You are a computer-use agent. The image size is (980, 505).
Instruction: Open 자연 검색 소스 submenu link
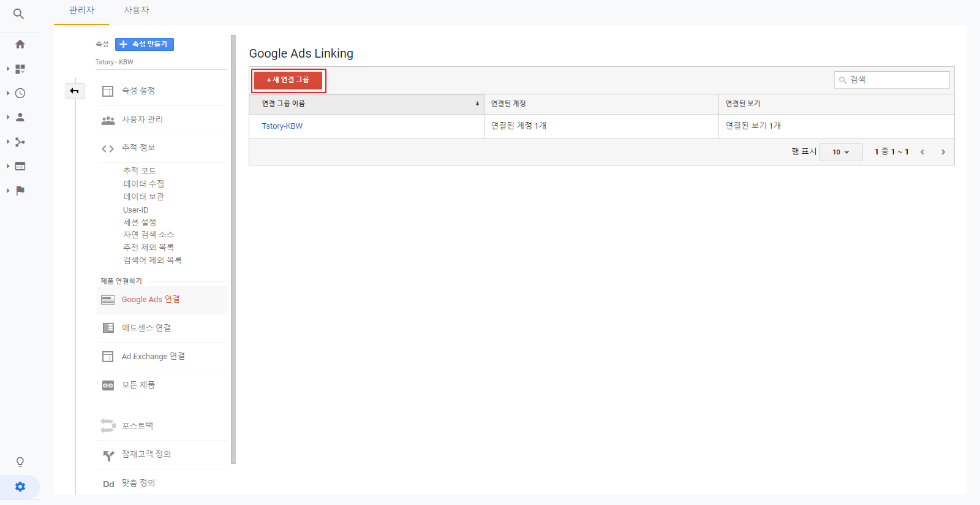tap(149, 235)
